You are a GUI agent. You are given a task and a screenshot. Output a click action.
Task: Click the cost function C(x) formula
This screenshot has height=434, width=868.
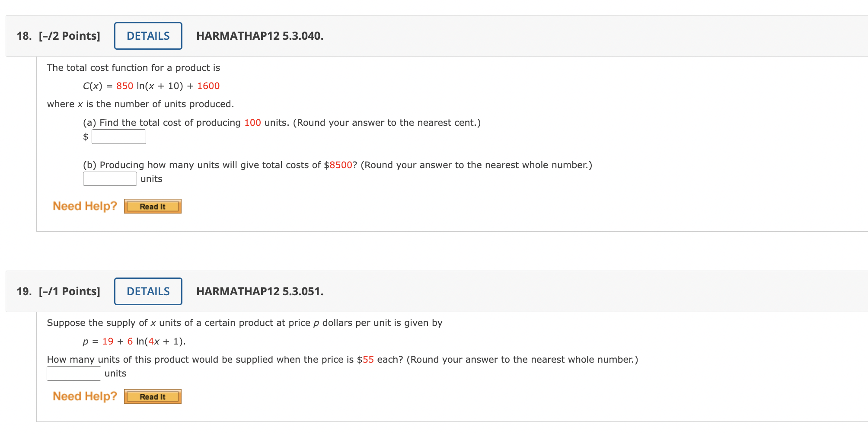tap(151, 86)
